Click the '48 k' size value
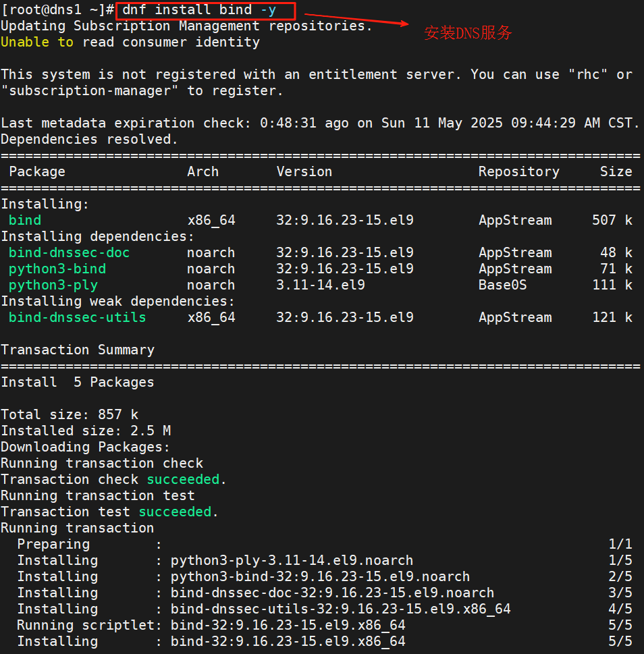Viewport: 644px width, 654px height. click(616, 252)
